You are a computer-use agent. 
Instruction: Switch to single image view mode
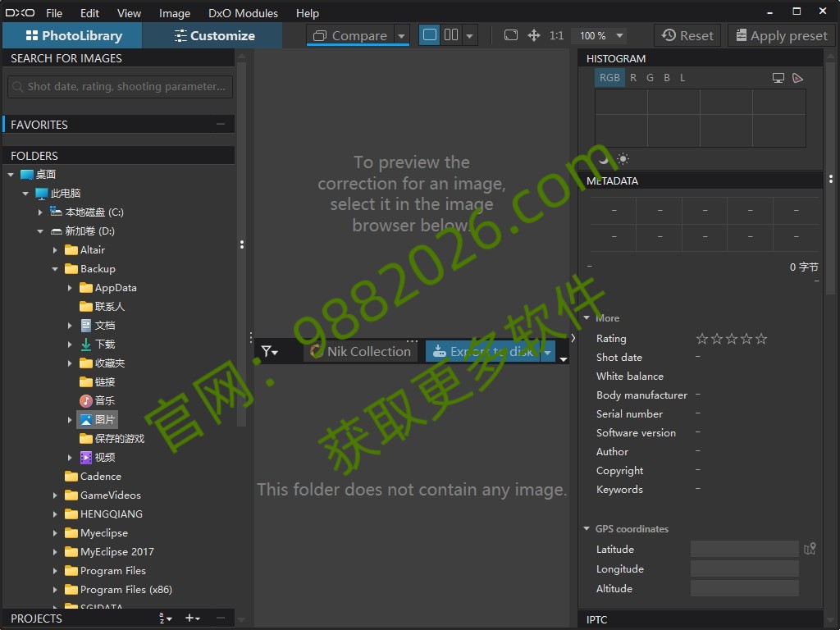[x=429, y=35]
